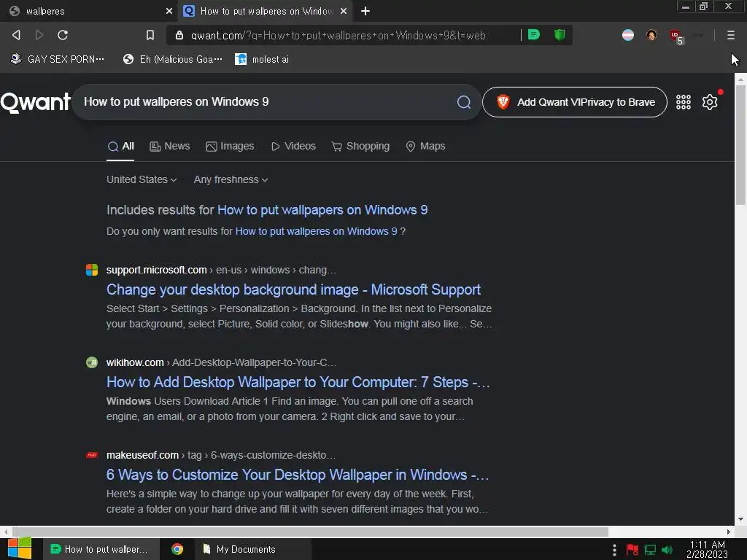This screenshot has width=747, height=560.
Task: Open the Windows Start button
Action: (20, 548)
